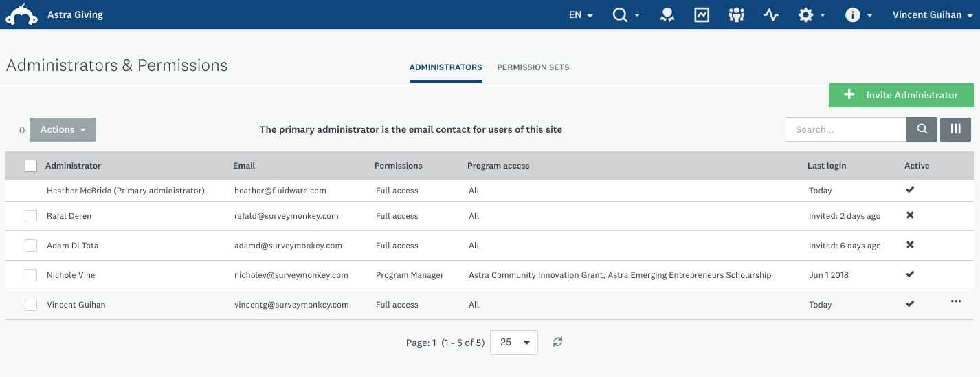Click the name 'Adam Di Tota'
The width and height of the screenshot is (980, 377).
(x=73, y=246)
